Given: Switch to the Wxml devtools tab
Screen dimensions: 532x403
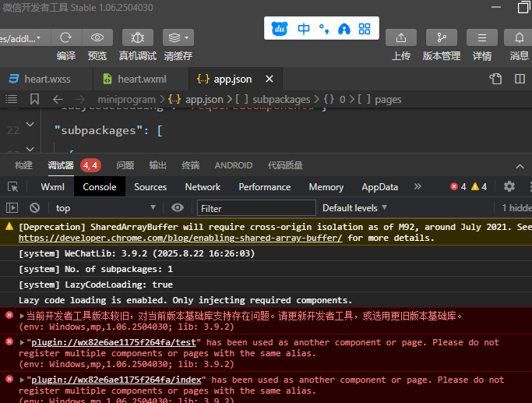Looking at the screenshot, I should tap(53, 187).
